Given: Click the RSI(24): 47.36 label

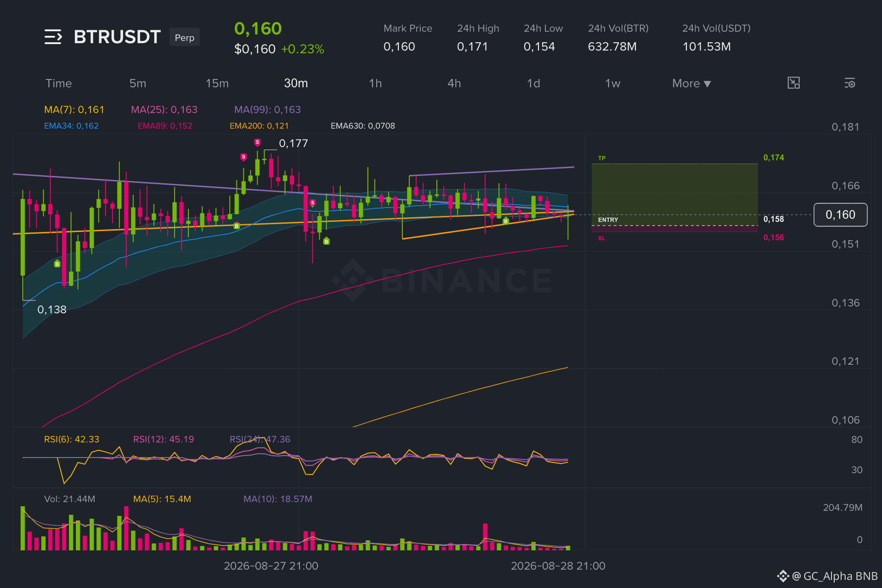Looking at the screenshot, I should tap(260, 439).
